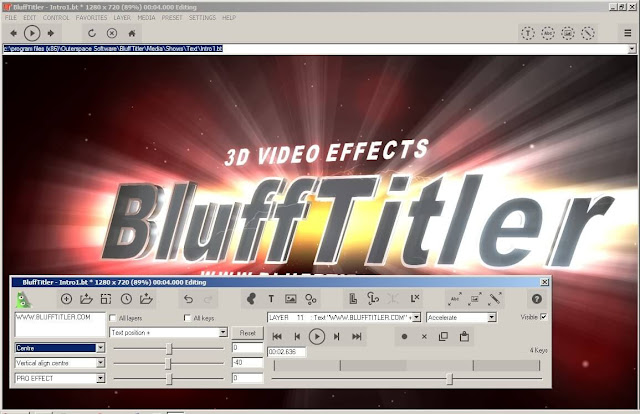Click the green BluffTitler mascot icon

click(23, 300)
